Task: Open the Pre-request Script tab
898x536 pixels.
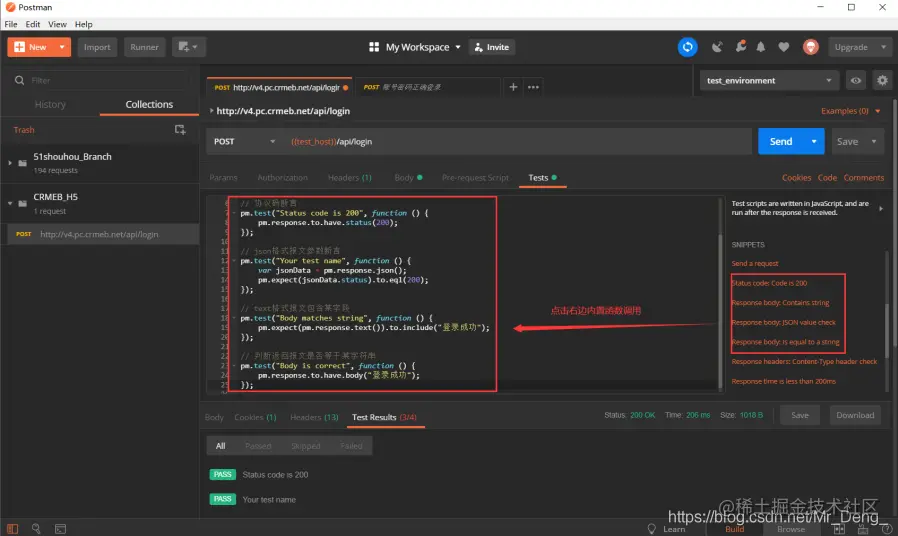Action: (x=475, y=178)
